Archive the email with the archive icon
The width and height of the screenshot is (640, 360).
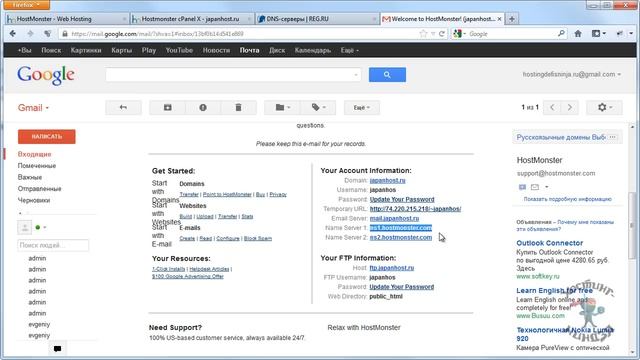pos(167,107)
